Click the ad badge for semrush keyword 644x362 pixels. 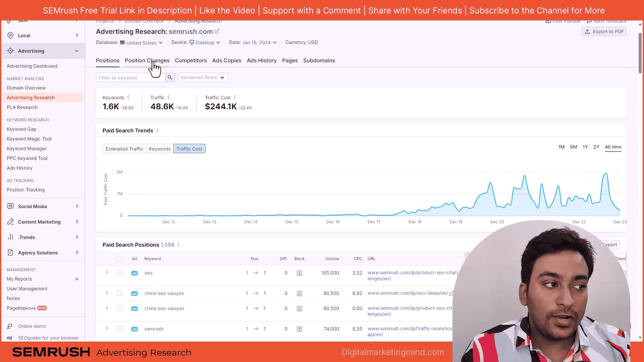click(x=134, y=329)
